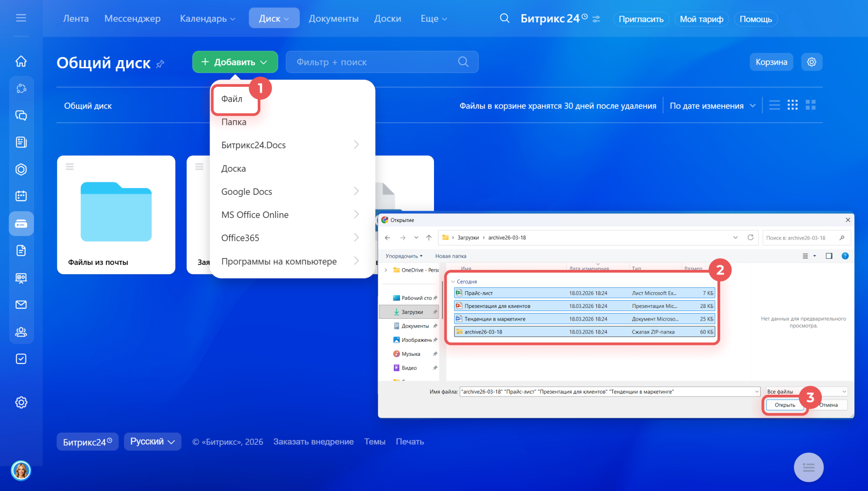This screenshot has height=491, width=868.
Task: Open the Файлы из почты folder thumbnail
Action: [116, 212]
